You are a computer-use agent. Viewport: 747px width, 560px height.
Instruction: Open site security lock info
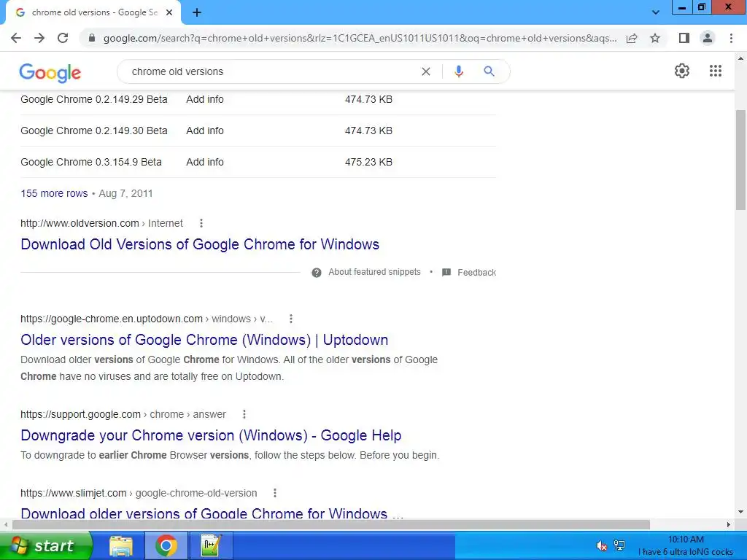(x=92, y=38)
